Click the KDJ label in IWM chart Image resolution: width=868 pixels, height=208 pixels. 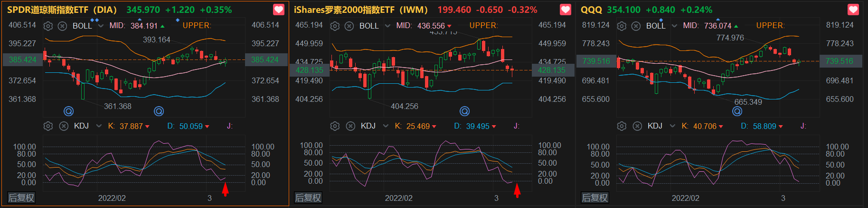(368, 126)
